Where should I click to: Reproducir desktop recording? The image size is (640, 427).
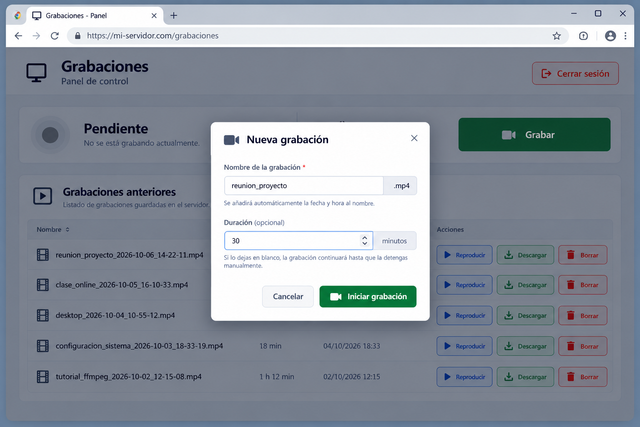click(464, 316)
